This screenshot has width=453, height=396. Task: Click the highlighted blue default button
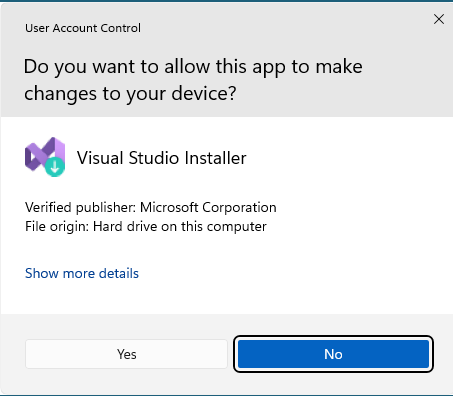click(x=333, y=354)
